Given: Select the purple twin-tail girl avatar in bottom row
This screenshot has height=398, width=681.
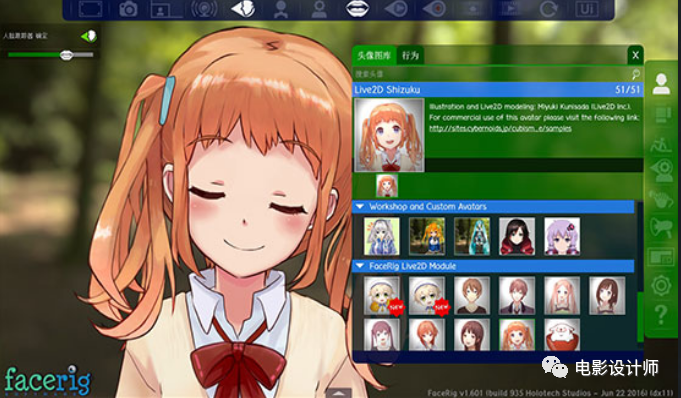Looking at the screenshot, I should pos(381,335).
